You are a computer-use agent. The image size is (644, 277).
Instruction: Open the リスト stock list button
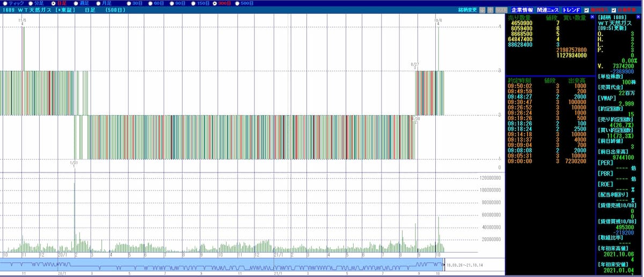[501, 10]
